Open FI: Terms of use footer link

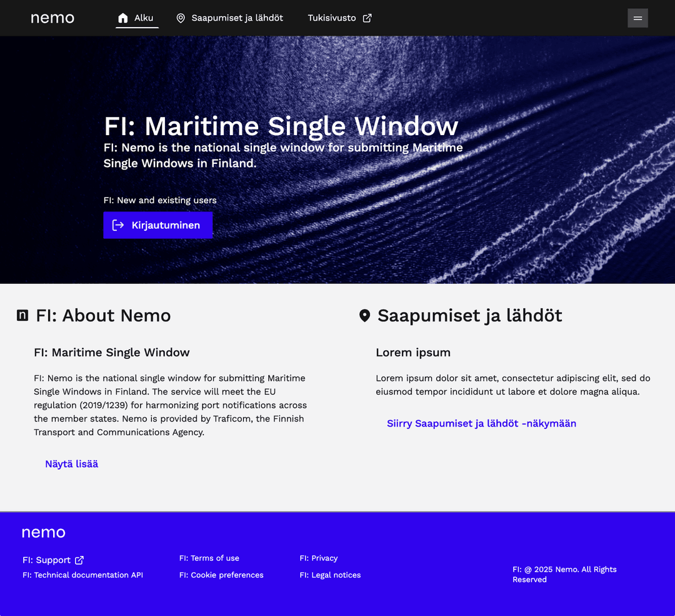click(x=209, y=558)
